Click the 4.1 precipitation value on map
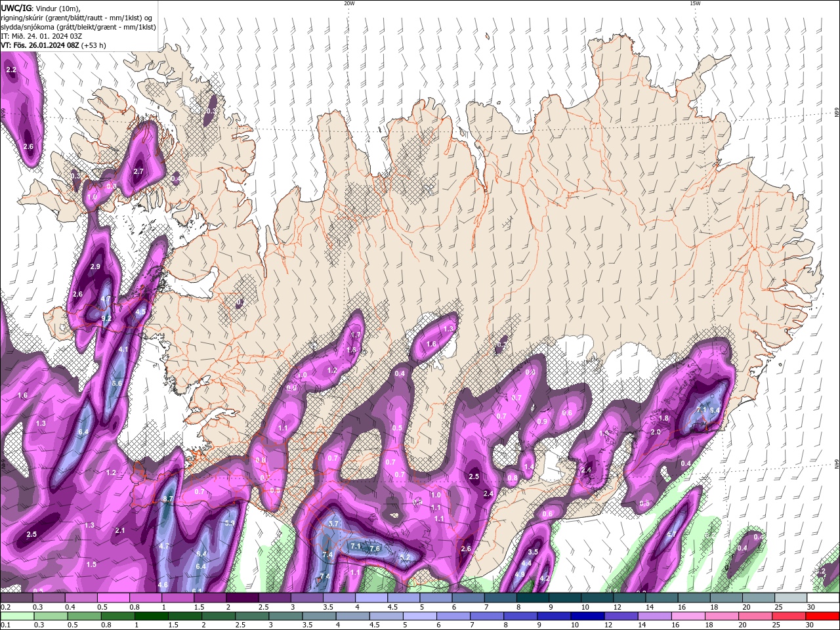Screen dimensions: 840x630 point(123,349)
